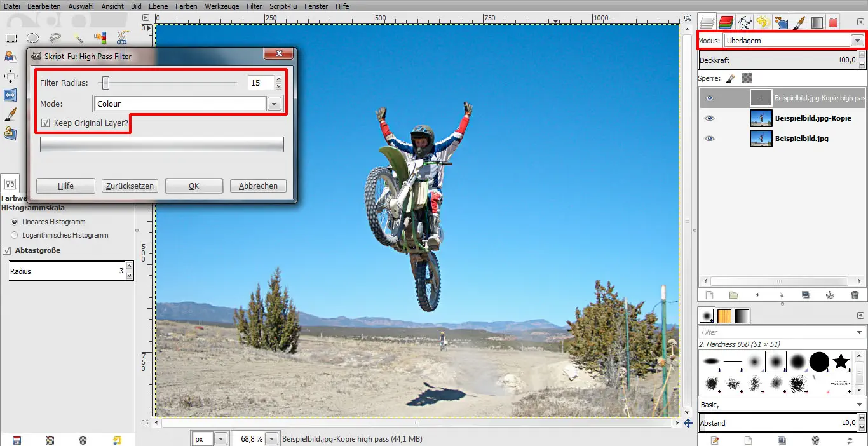Screen dimensions: 868x446
Task: Hide the Beispielbild.jpg-Kopie layer via eye icon
Action: tap(710, 118)
